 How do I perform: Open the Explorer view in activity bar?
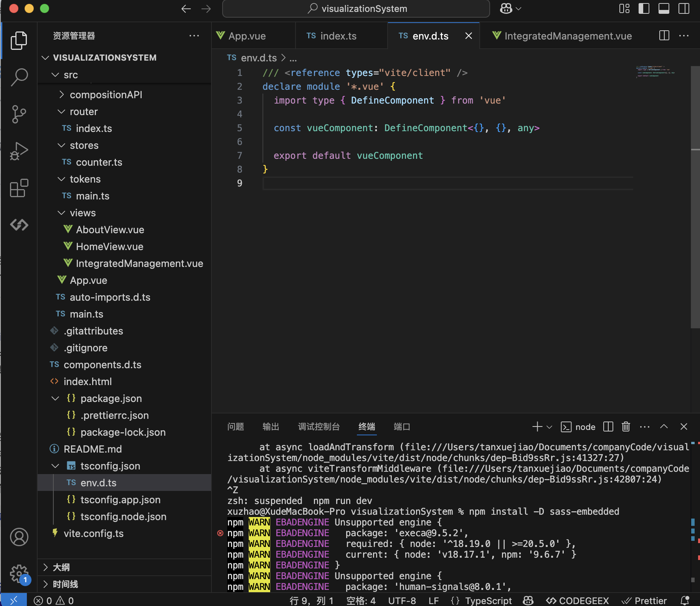(19, 41)
